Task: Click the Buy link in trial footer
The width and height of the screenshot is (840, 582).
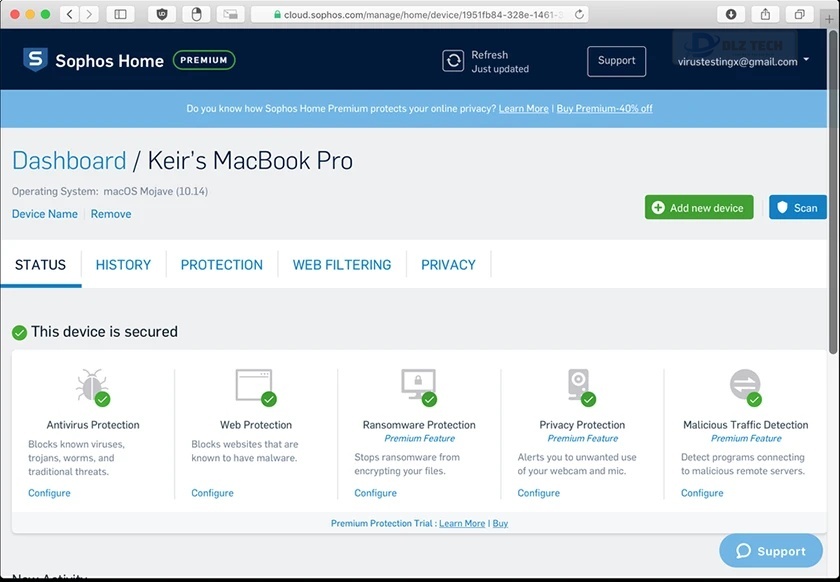Action: 500,524
